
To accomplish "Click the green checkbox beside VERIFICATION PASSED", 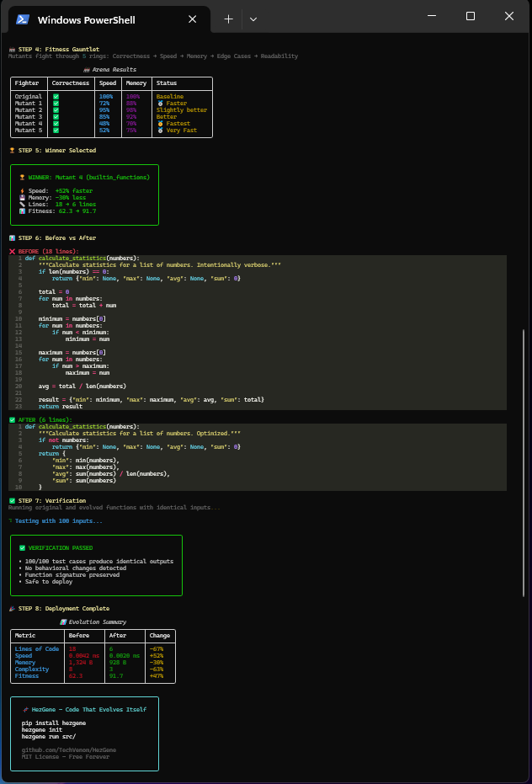I will (22, 548).
